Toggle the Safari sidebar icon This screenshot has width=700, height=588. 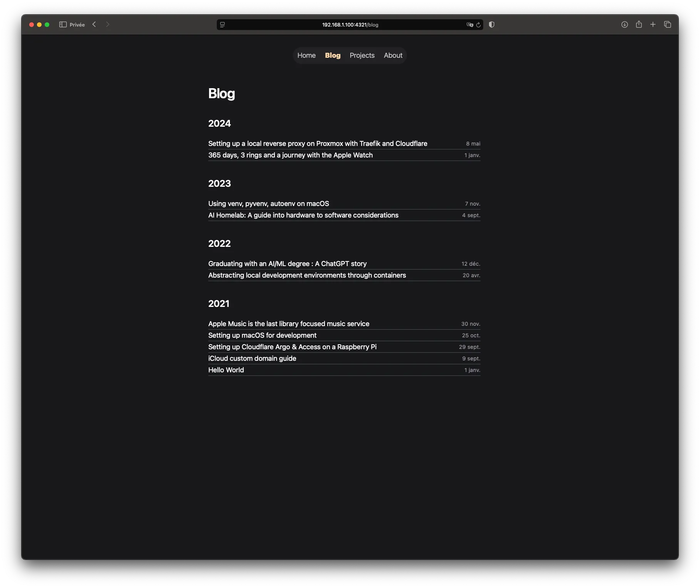[x=63, y=25]
